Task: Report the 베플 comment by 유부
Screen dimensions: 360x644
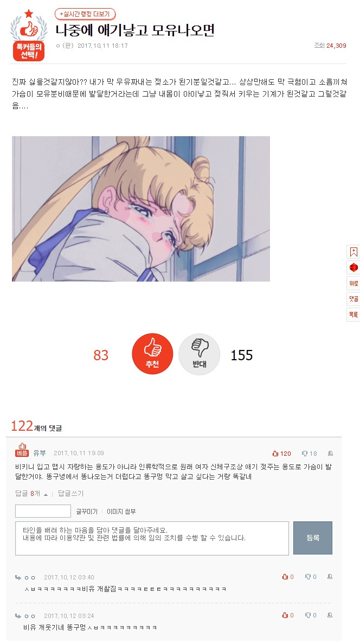Action: pos(330,454)
